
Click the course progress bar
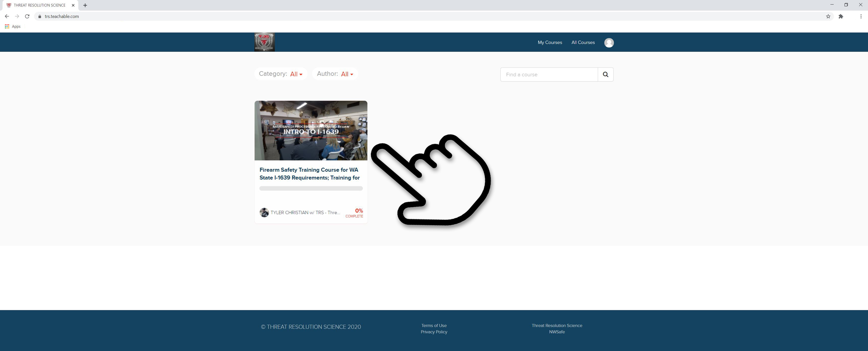click(x=311, y=189)
